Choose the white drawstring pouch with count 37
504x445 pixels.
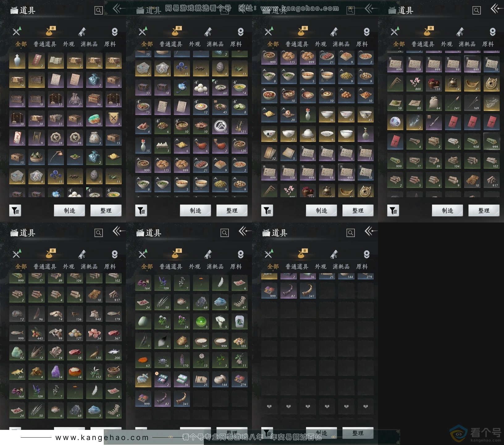(x=75, y=99)
